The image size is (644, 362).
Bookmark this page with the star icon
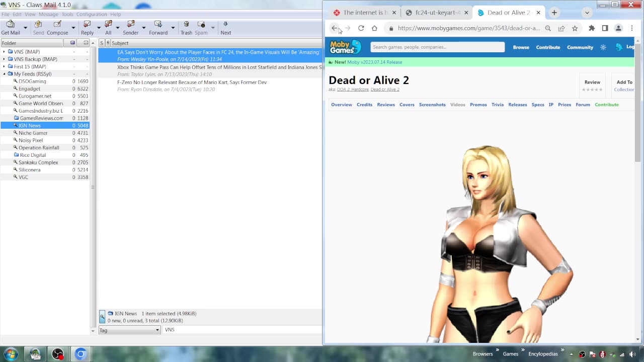click(575, 28)
